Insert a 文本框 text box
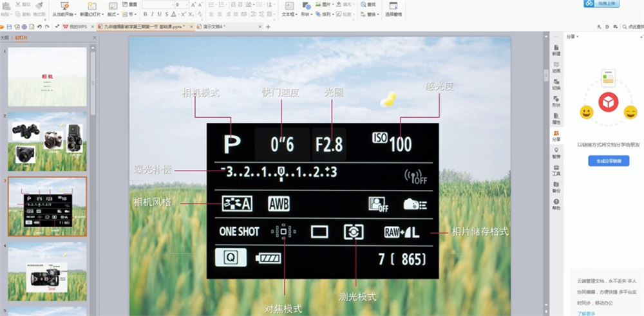644x316 pixels. point(290,10)
